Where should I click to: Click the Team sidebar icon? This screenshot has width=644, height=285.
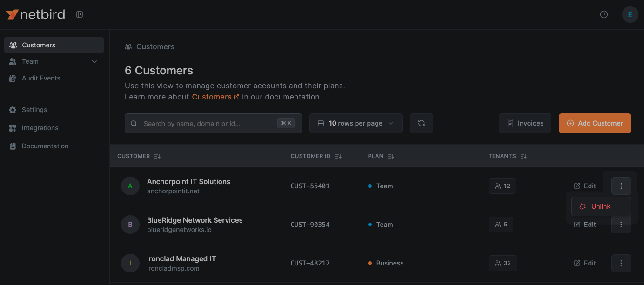(13, 61)
